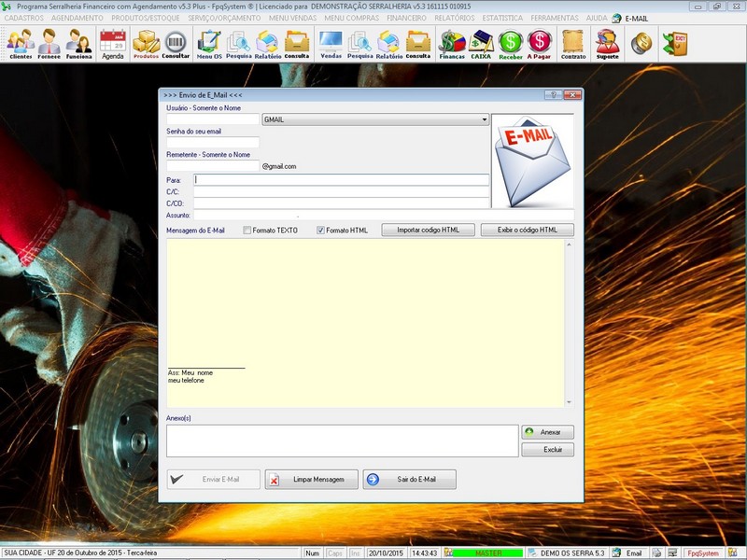747x560 pixels.
Task: Open the RELATÓRIOS menu
Action: pyautogui.click(x=455, y=18)
